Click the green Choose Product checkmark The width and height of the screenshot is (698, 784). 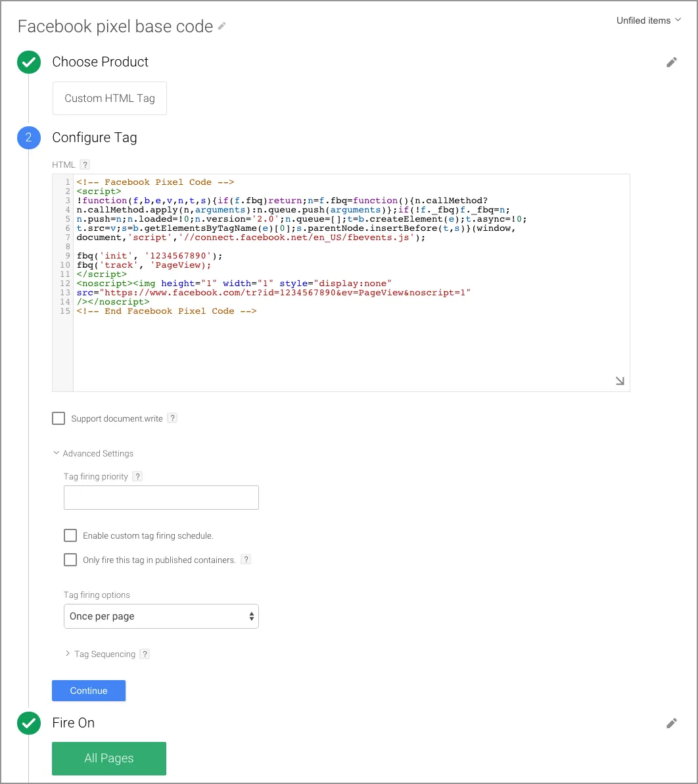[x=29, y=62]
